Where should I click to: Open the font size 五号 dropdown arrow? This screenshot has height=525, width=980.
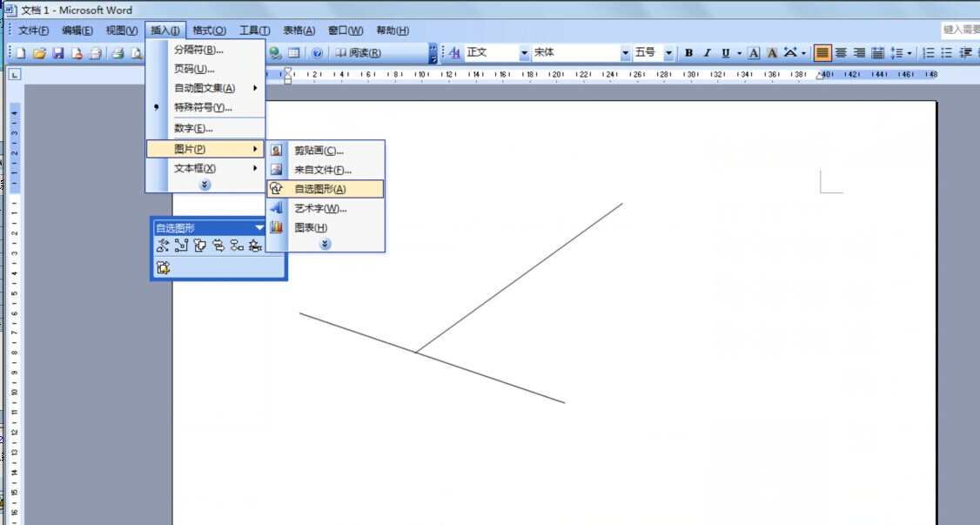click(x=668, y=53)
